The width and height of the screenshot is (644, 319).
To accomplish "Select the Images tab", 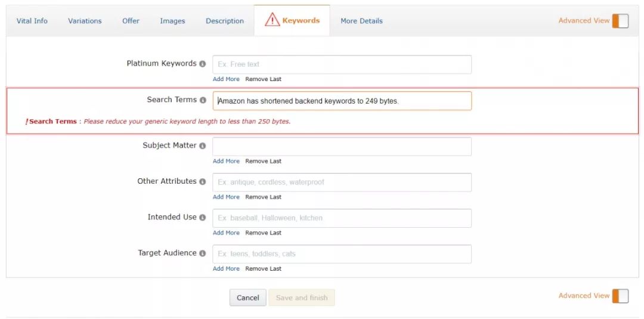I will (172, 21).
